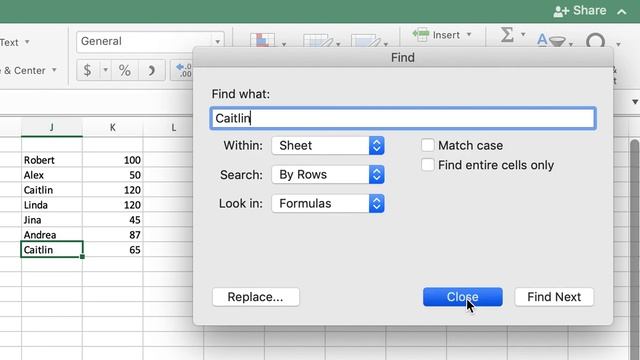Open Format as Table icon
Viewport: 640px width, 360px height.
click(318, 40)
